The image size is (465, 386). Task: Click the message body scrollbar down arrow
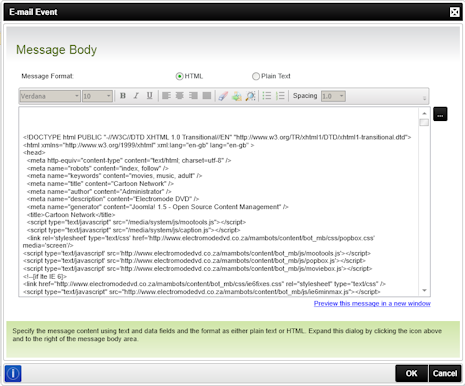424,290
